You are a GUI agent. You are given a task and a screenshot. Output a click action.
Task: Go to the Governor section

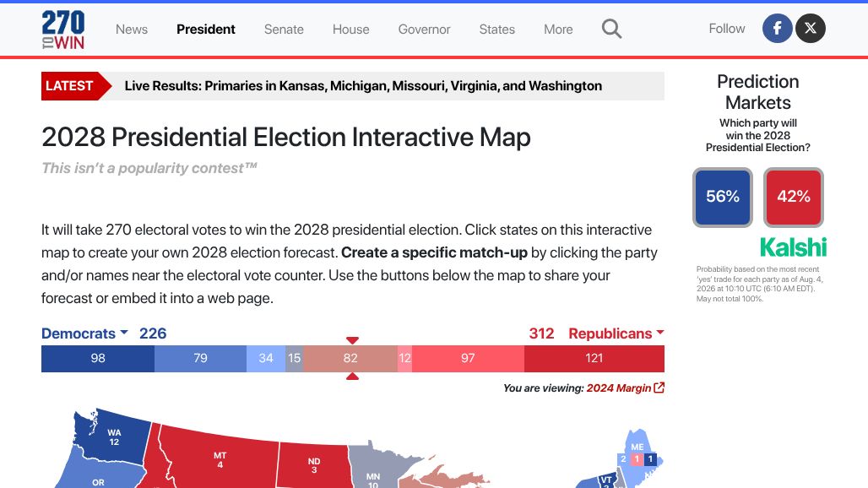point(424,30)
